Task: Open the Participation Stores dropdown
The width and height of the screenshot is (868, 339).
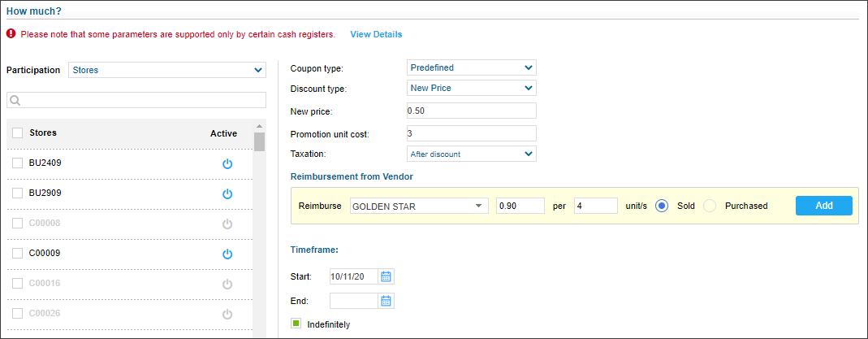Action: click(167, 71)
